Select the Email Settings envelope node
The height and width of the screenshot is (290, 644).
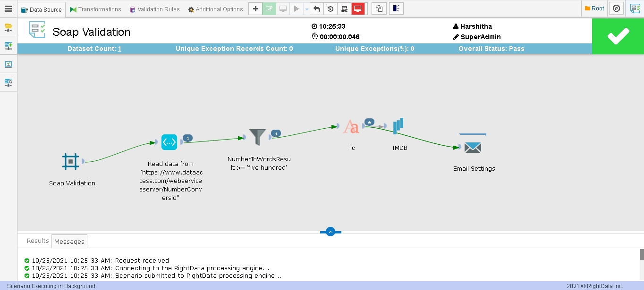[473, 148]
